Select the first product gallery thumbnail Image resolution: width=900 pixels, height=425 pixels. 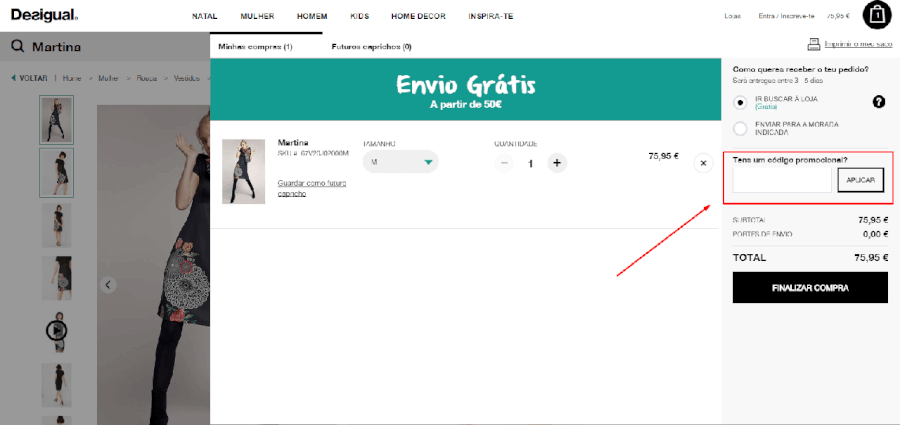click(x=56, y=120)
